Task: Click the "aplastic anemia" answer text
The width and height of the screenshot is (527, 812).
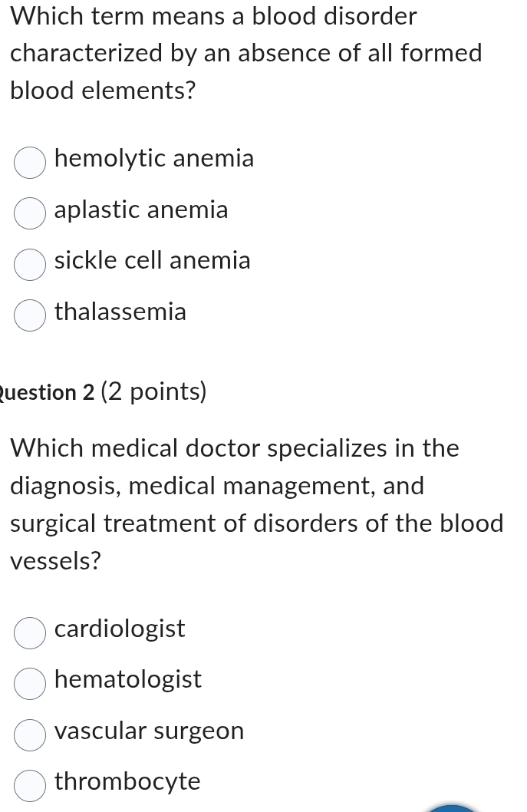Action: [x=141, y=210]
